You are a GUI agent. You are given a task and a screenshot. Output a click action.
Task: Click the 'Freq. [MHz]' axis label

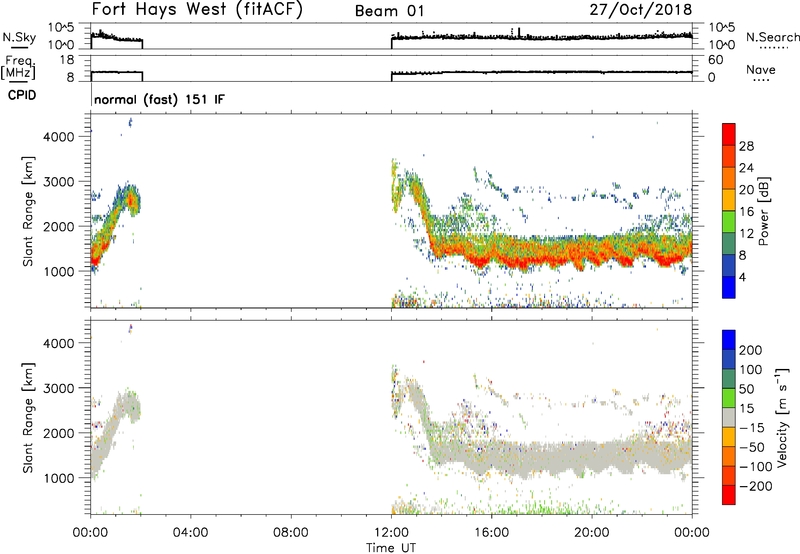[x=18, y=67]
